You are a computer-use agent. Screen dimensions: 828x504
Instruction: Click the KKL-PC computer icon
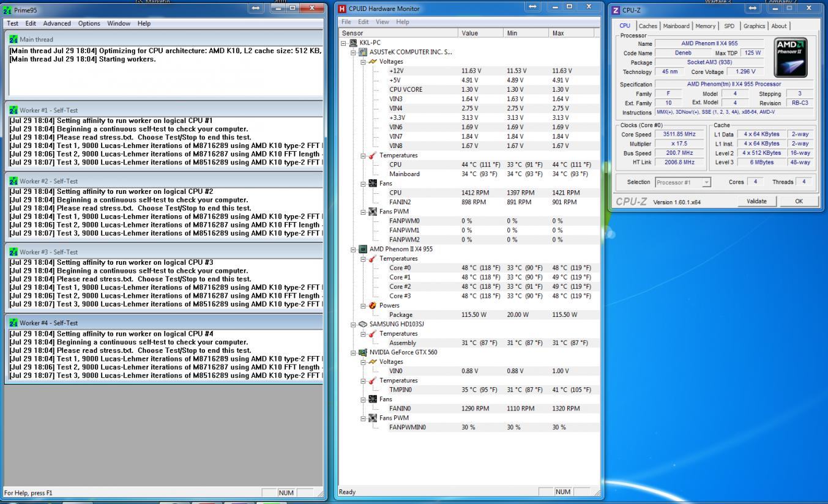(353, 43)
